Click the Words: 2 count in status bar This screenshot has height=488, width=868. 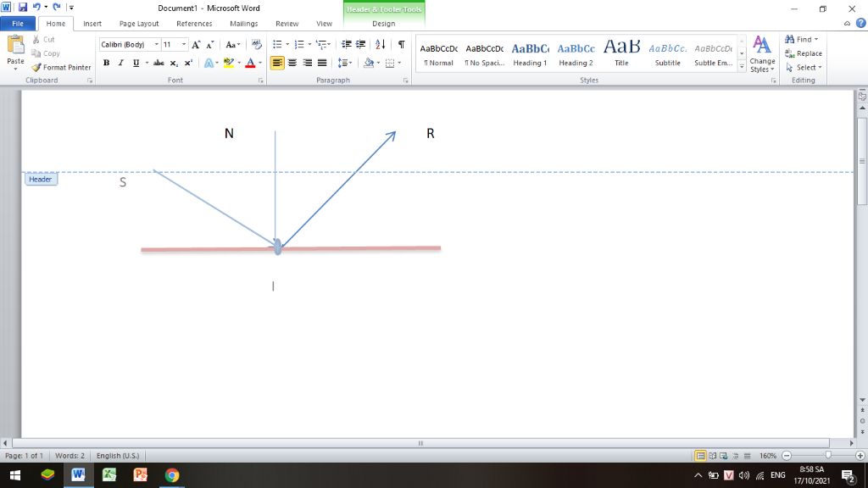[x=70, y=455]
